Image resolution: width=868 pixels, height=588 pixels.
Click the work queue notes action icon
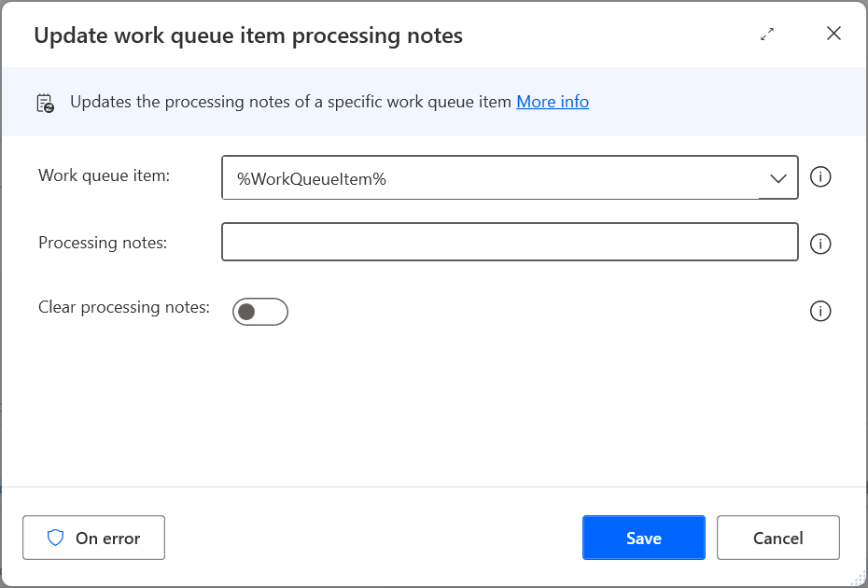click(x=45, y=103)
